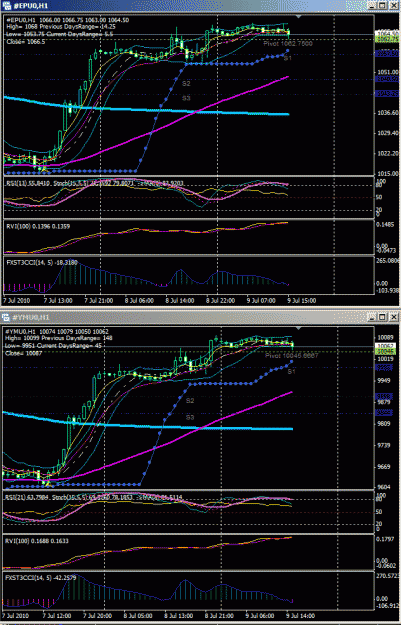Click the 7 Jul 20:00 time label

[98, 616]
